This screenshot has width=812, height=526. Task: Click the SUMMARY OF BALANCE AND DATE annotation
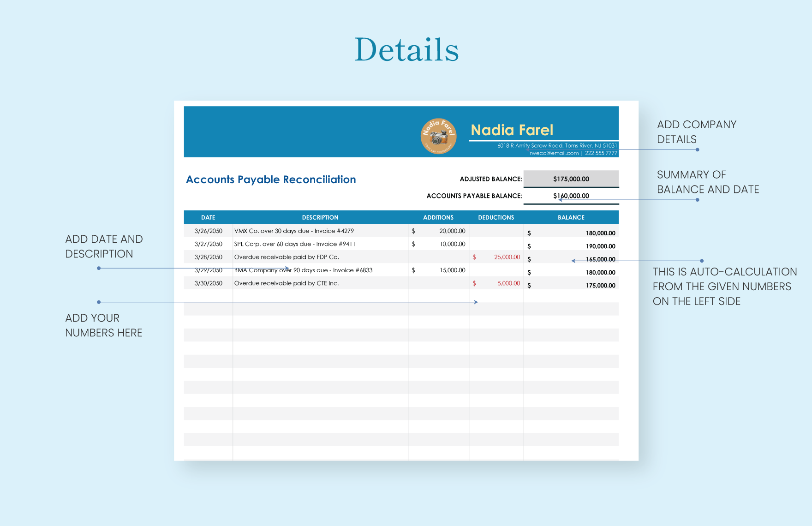708,182
